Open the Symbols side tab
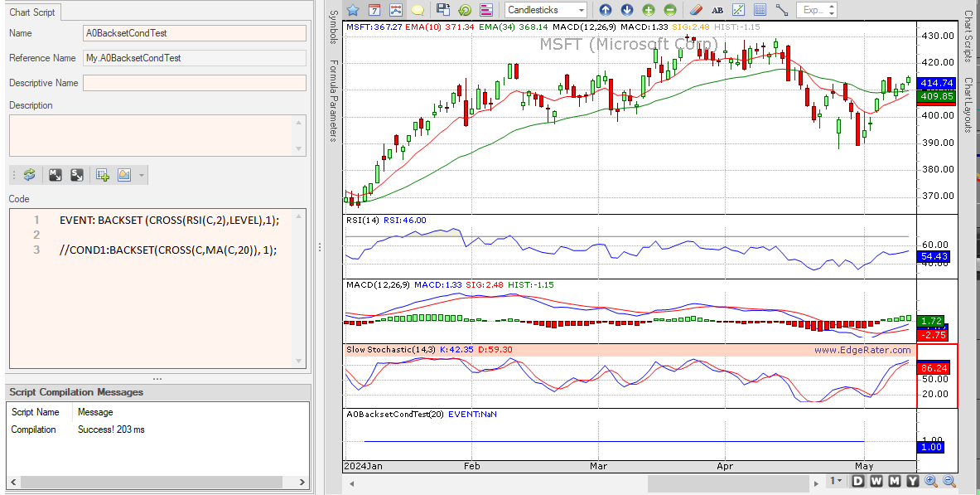Viewport: 980px width, 495px height. [x=334, y=27]
